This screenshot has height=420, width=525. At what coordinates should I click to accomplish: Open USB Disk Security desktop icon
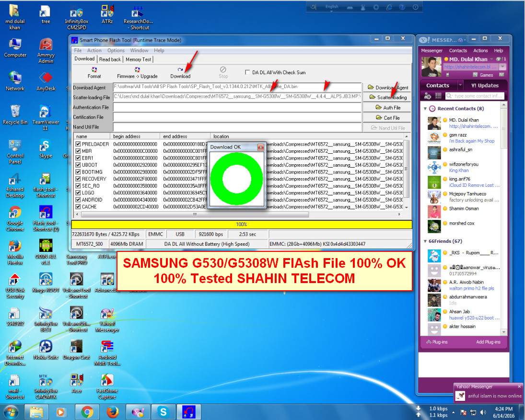point(15,285)
